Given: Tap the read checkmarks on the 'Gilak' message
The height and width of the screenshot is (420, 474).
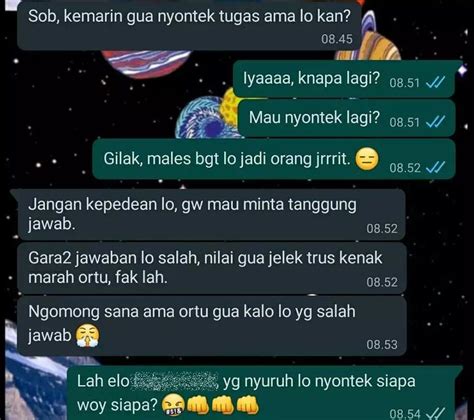Looking at the screenshot, I should pyautogui.click(x=435, y=167).
